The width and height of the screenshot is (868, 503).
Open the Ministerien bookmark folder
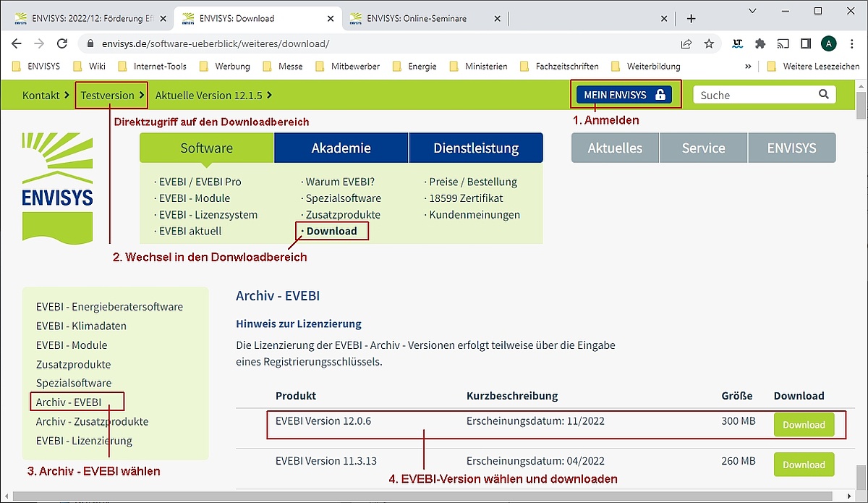click(478, 66)
